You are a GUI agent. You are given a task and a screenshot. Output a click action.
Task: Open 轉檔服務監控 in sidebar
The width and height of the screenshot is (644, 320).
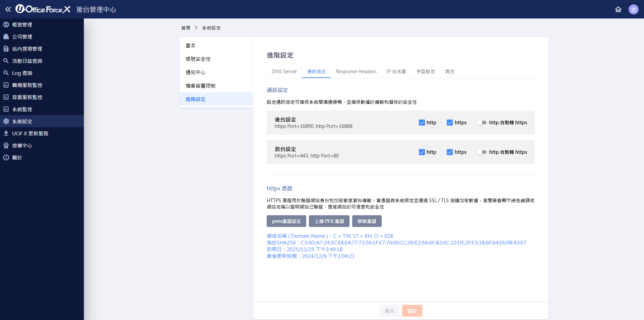click(42, 85)
